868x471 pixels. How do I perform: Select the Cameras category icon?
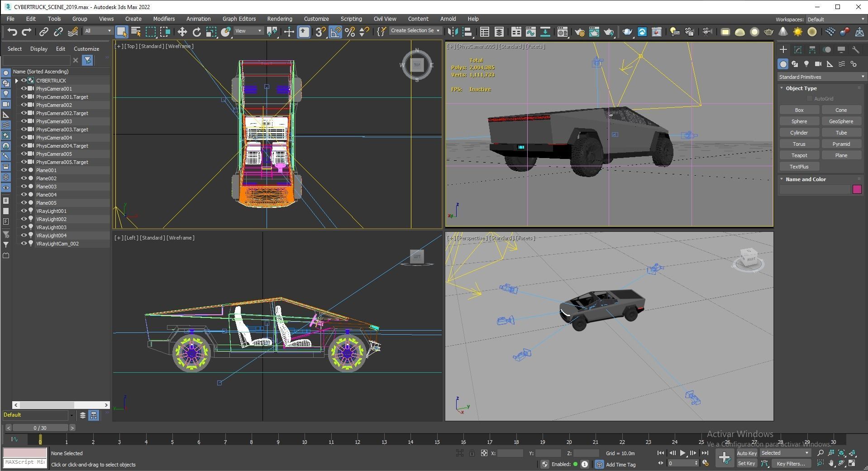pos(818,64)
